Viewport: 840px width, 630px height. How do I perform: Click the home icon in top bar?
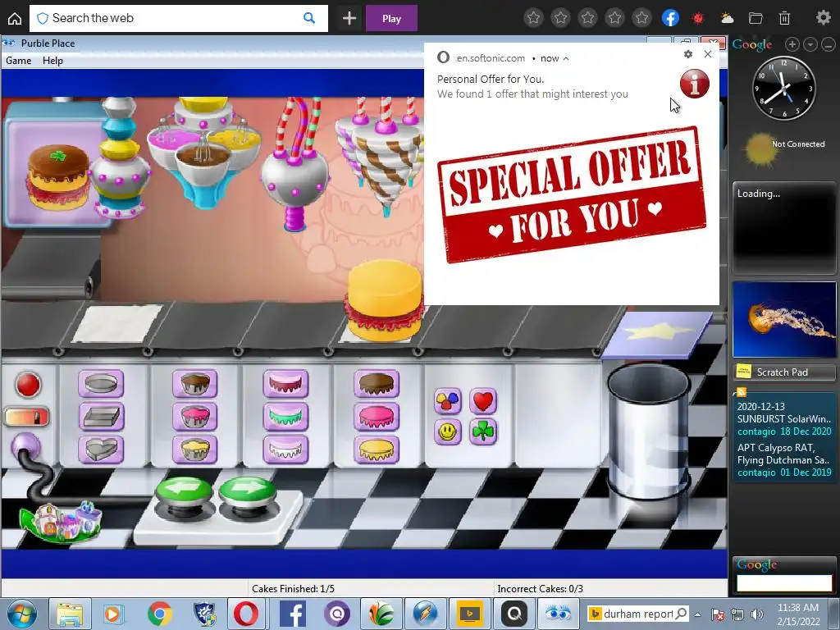click(x=15, y=18)
